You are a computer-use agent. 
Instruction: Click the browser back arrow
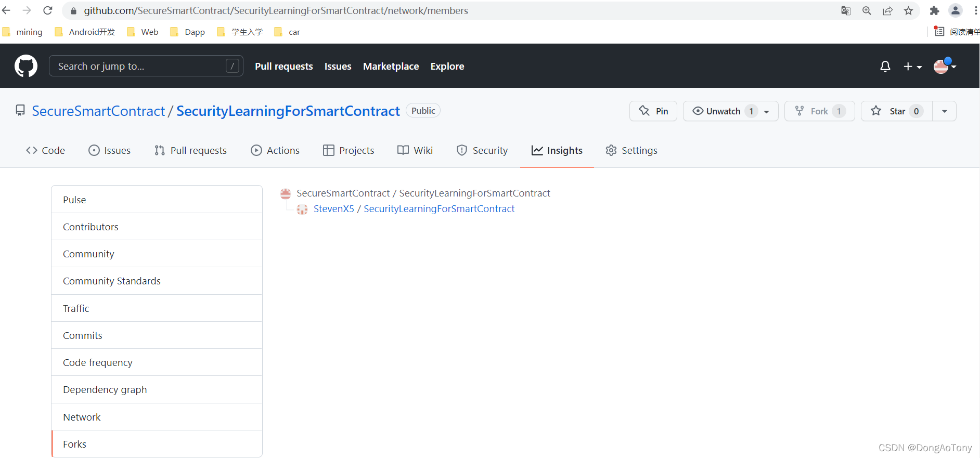click(6, 10)
